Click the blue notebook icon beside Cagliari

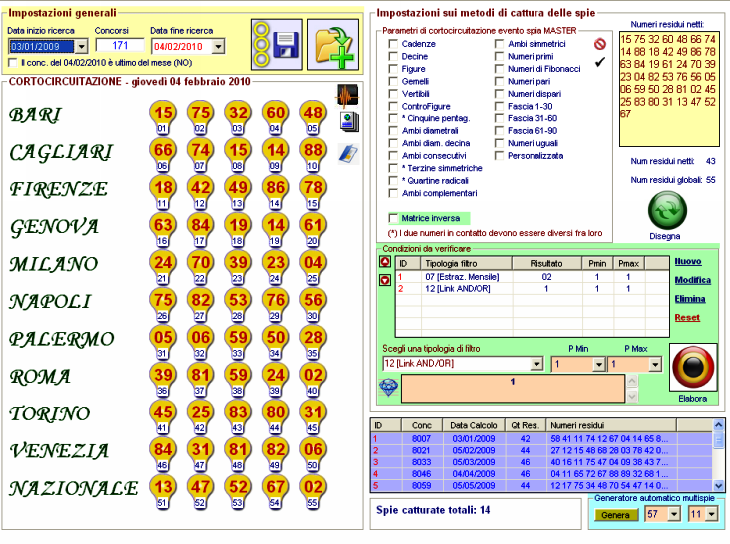[x=348, y=154]
